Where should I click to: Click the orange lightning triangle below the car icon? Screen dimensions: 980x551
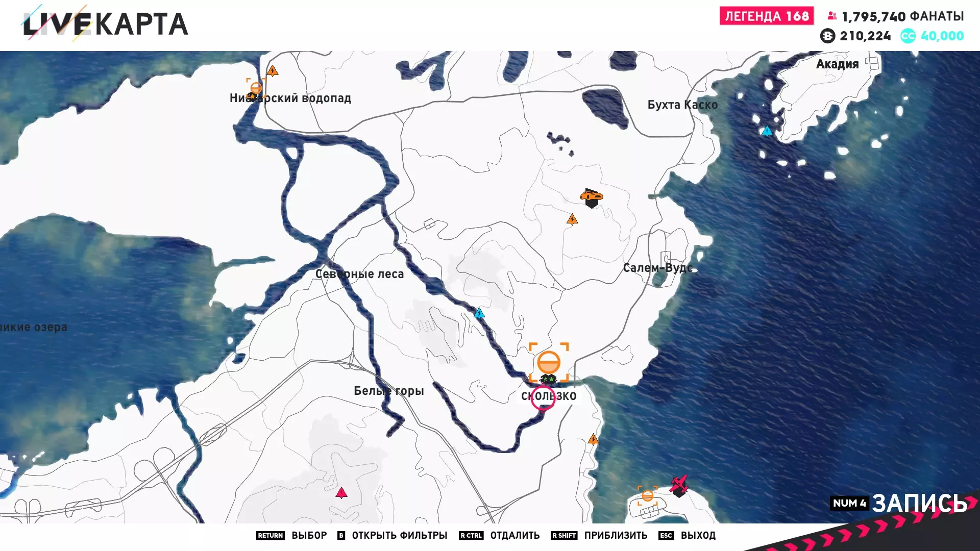(572, 220)
